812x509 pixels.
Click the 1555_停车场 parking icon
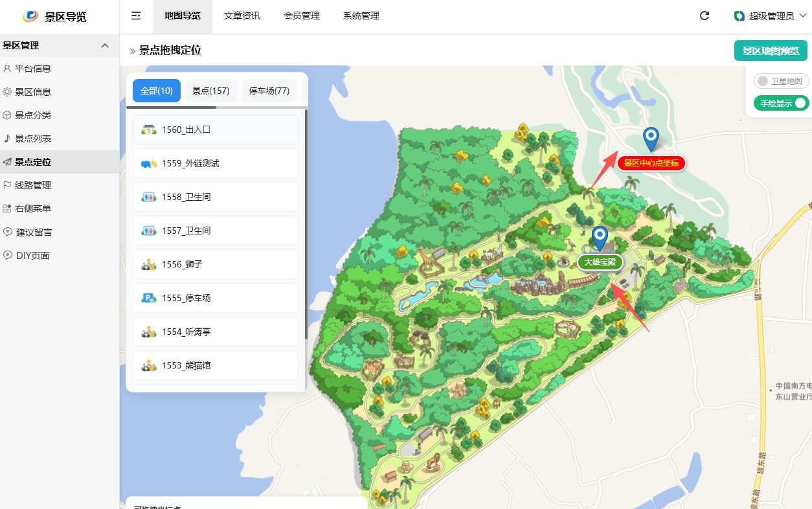(x=149, y=298)
